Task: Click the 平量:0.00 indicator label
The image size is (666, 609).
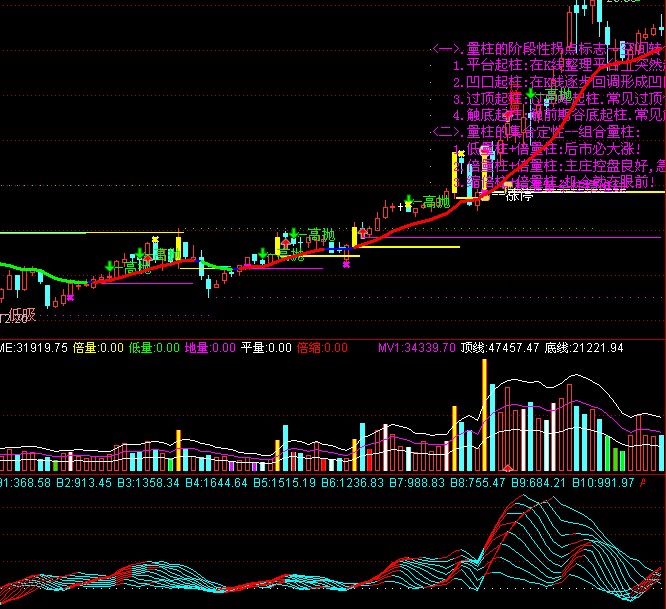Action: click(266, 348)
